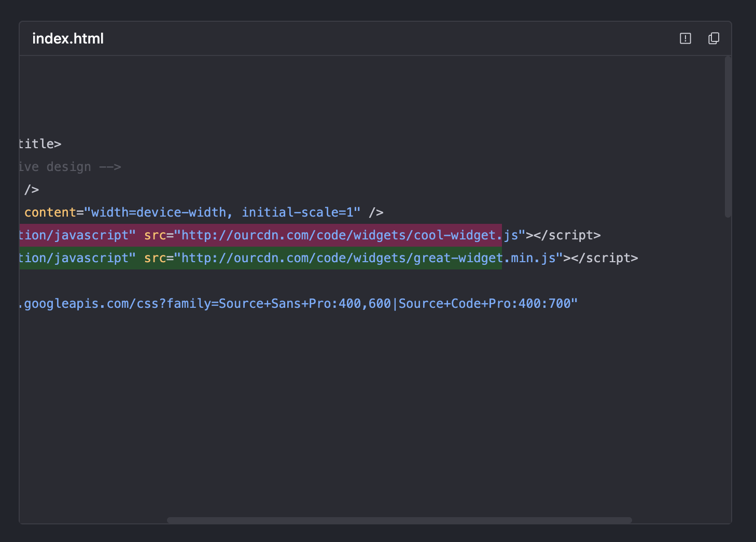
Task: Click the closing script tag after cool-widget.js
Action: tap(567, 235)
